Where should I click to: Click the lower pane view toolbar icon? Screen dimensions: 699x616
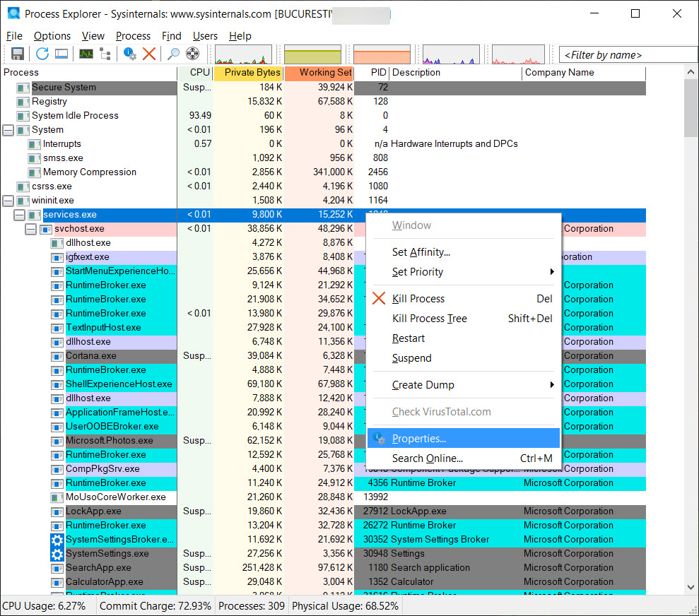(61, 54)
